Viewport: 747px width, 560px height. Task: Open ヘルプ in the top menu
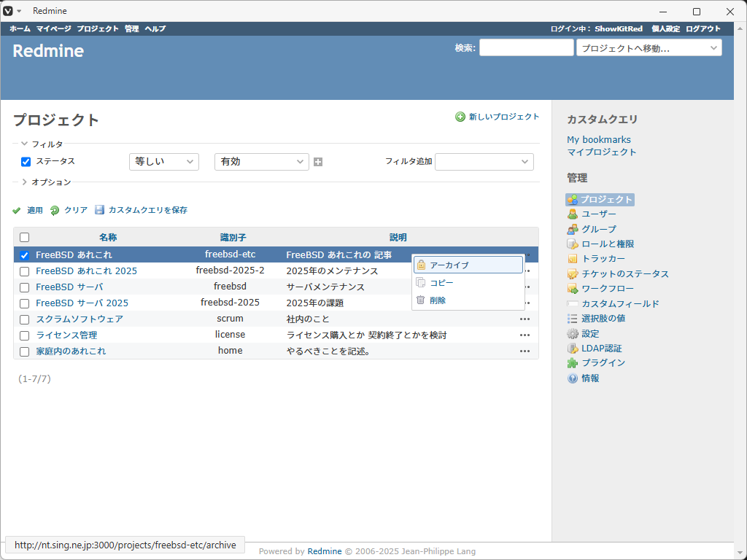tap(155, 28)
